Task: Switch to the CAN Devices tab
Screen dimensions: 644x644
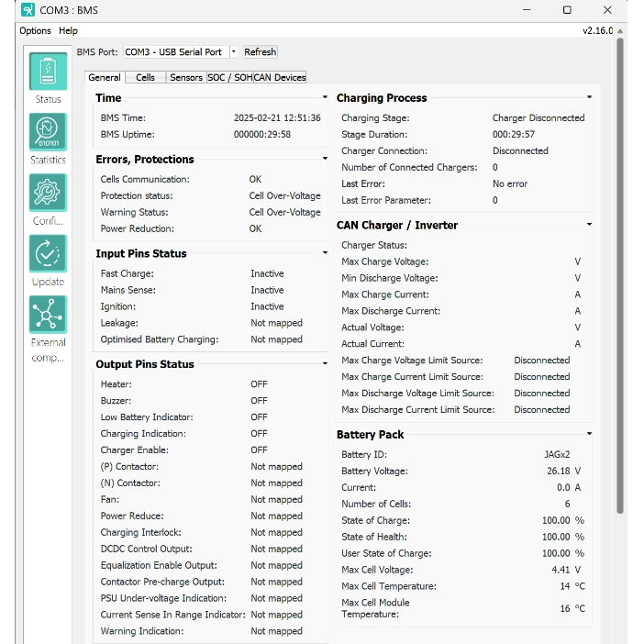Action: tap(279, 77)
